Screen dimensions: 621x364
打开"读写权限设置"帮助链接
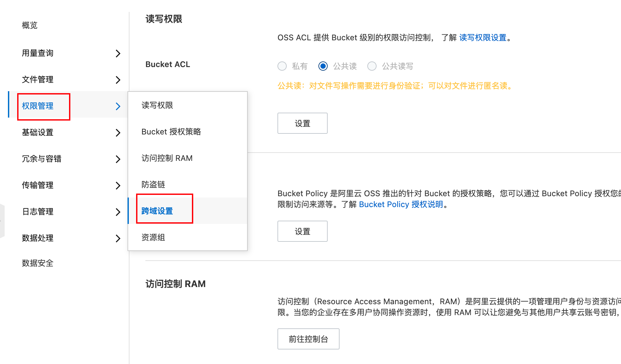[x=483, y=38]
